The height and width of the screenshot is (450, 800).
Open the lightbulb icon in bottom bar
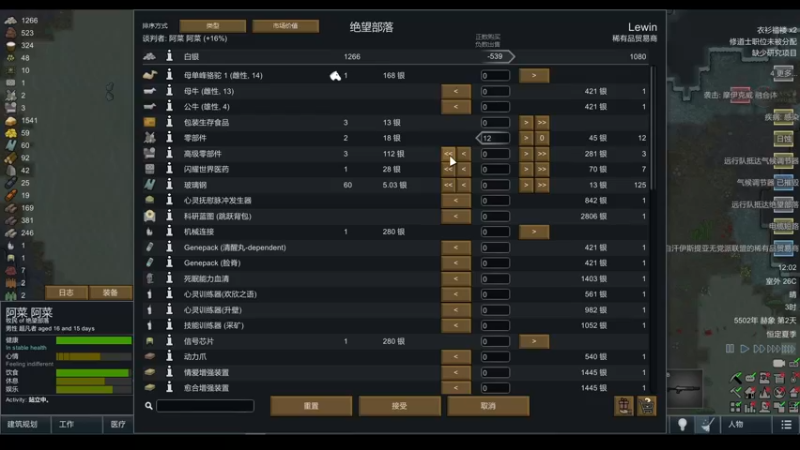tap(682, 424)
